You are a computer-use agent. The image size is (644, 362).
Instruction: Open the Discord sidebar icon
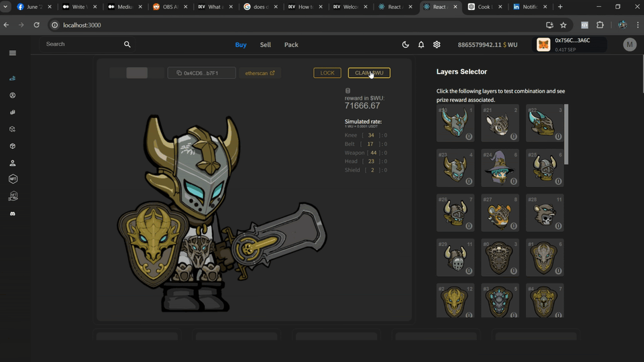(13, 214)
